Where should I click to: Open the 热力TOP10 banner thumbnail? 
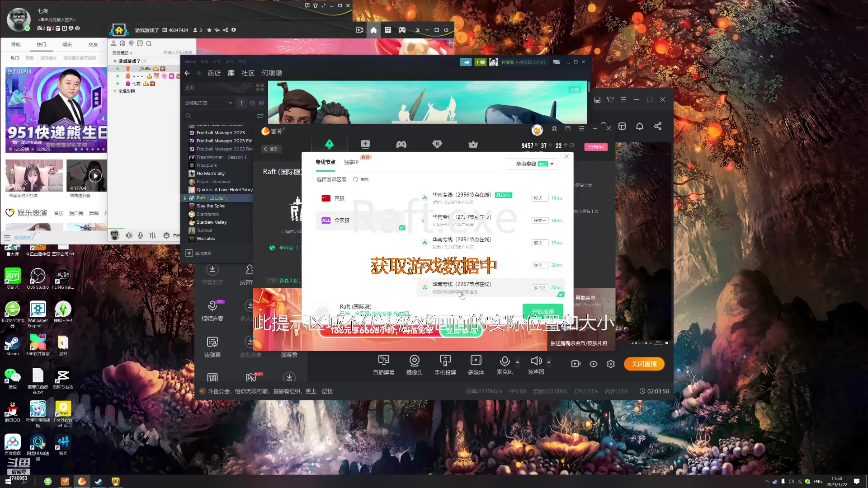(x=56, y=110)
